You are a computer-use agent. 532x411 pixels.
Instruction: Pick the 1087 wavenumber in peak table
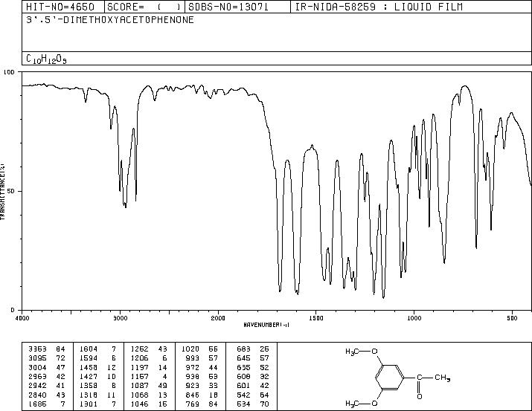(139, 386)
